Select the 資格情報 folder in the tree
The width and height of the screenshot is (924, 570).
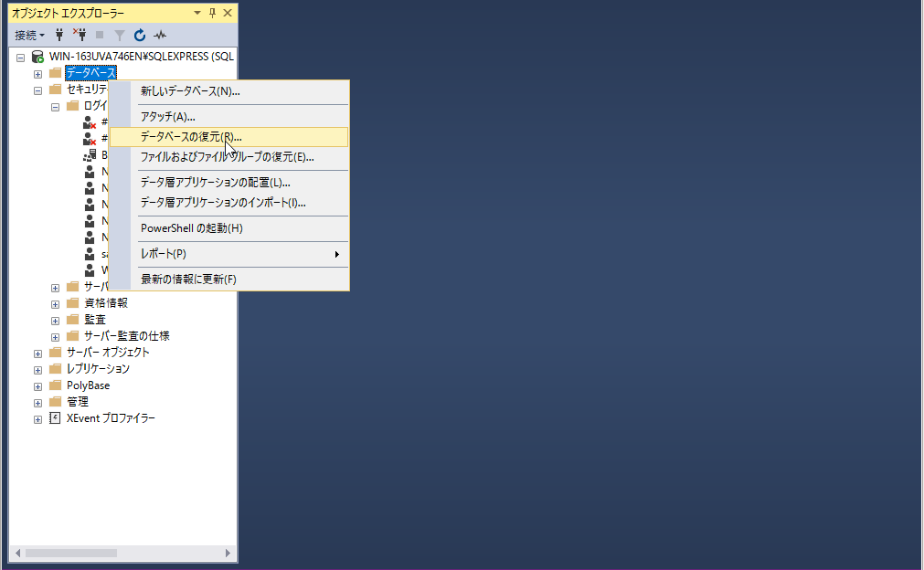coord(105,303)
